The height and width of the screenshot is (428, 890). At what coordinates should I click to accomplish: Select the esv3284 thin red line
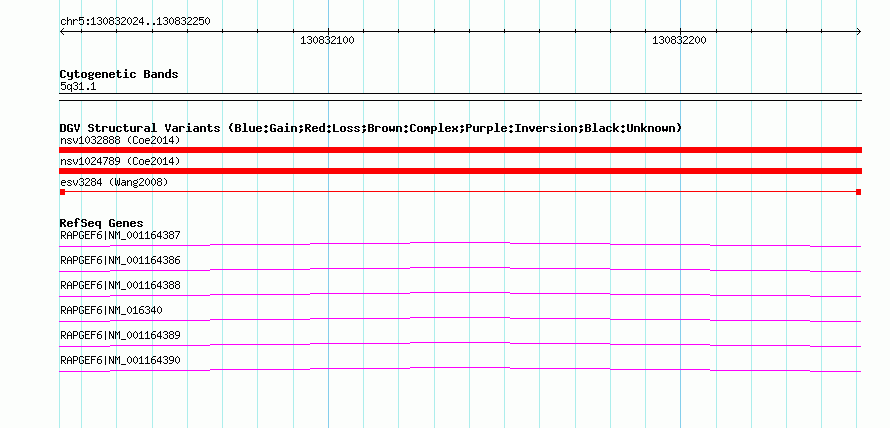coord(460,192)
